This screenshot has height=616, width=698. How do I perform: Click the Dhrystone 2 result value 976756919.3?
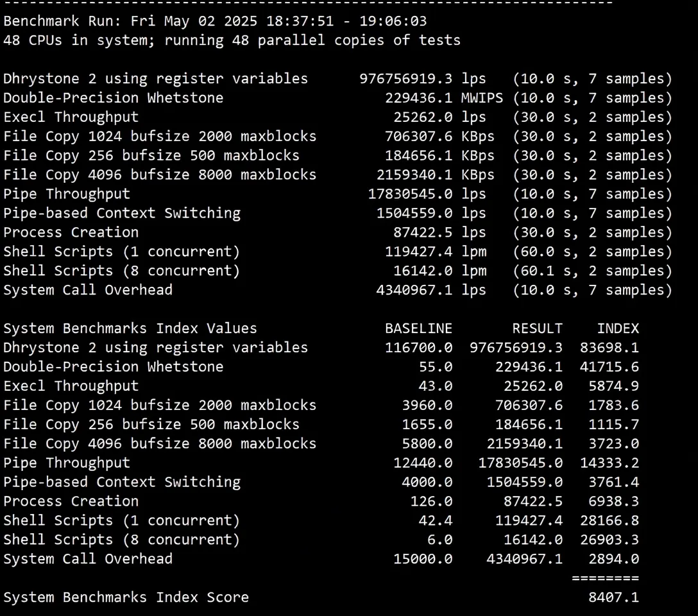click(x=405, y=78)
